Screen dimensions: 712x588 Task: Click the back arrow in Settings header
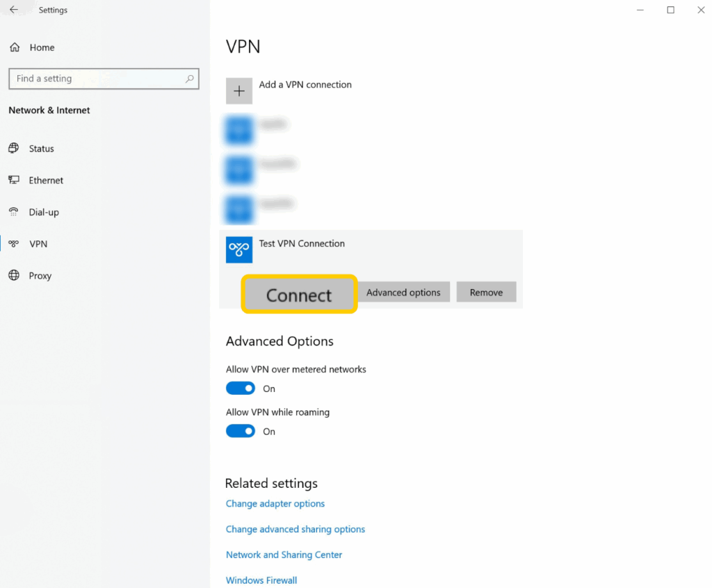point(14,10)
